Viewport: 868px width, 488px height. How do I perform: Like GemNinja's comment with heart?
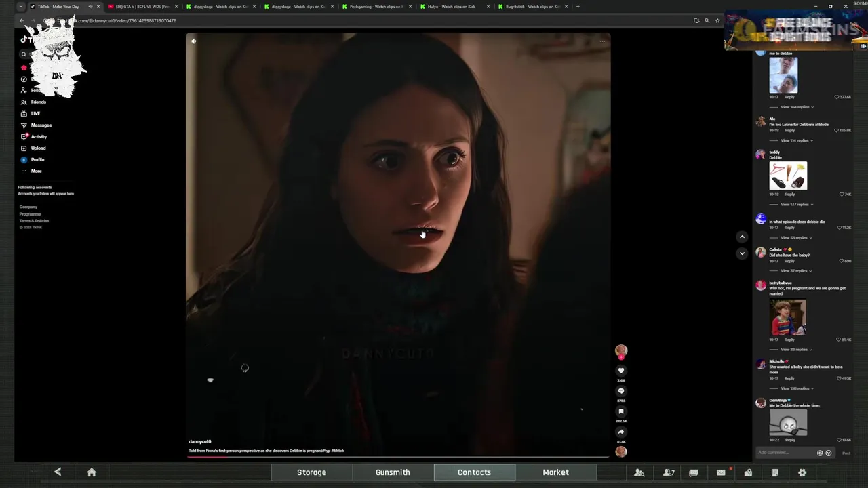click(839, 440)
